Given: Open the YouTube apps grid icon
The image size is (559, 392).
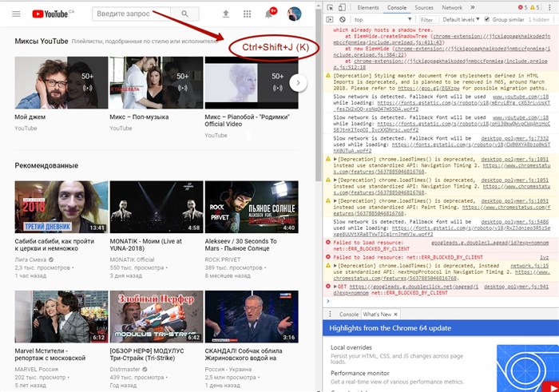Looking at the screenshot, I should point(247,14).
